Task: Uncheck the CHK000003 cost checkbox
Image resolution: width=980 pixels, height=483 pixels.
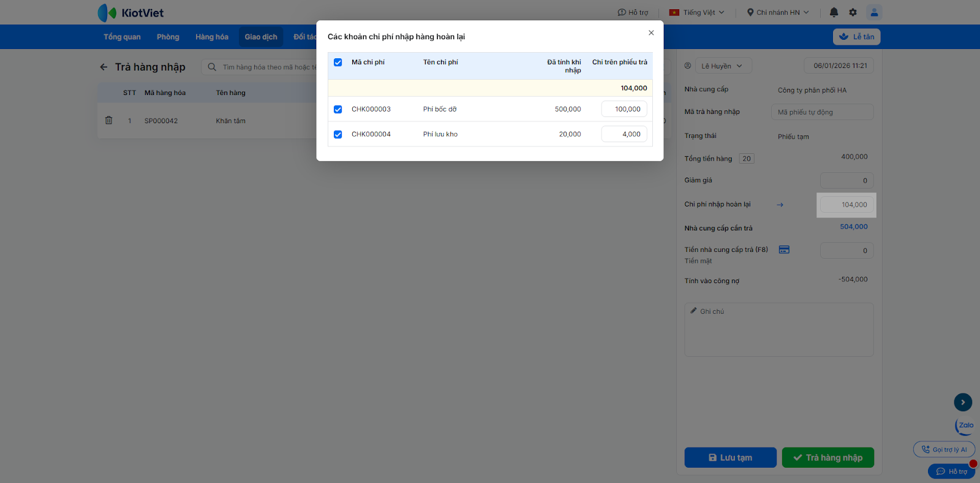Action: 337,109
